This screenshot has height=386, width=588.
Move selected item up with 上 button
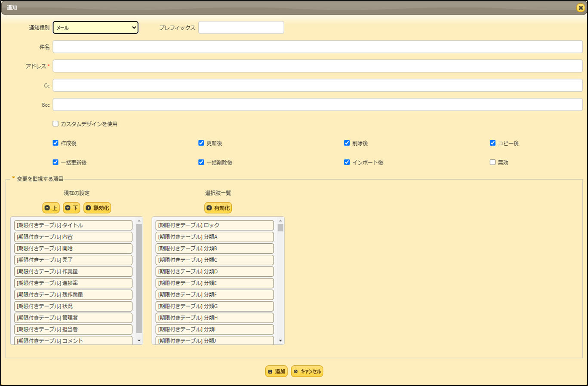tap(51, 208)
